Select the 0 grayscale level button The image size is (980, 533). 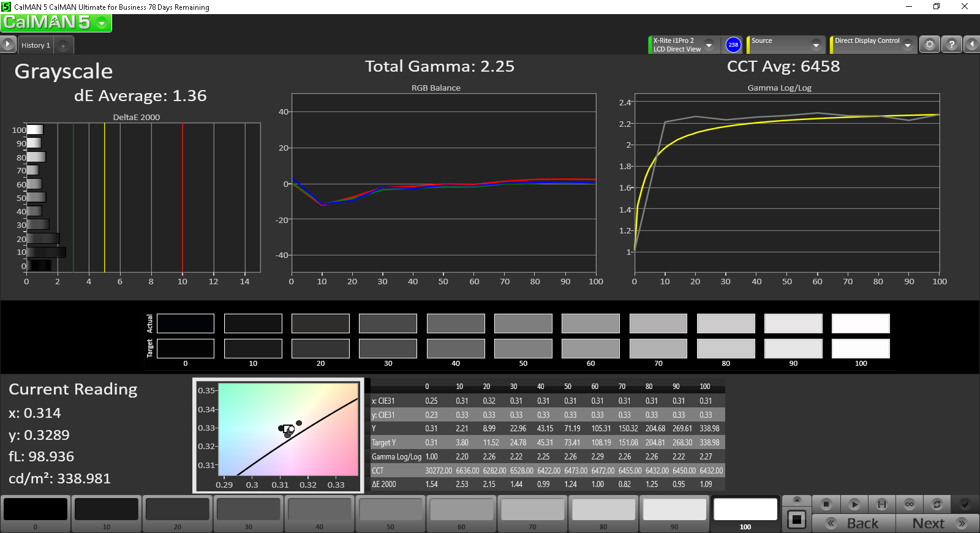coord(36,513)
